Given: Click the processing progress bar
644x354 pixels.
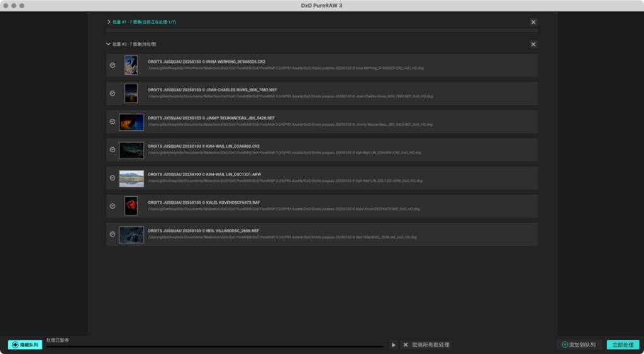Looking at the screenshot, I should [215, 346].
